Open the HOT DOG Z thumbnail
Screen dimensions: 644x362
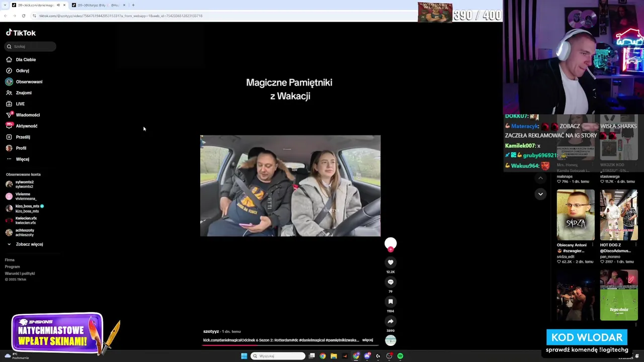619,215
